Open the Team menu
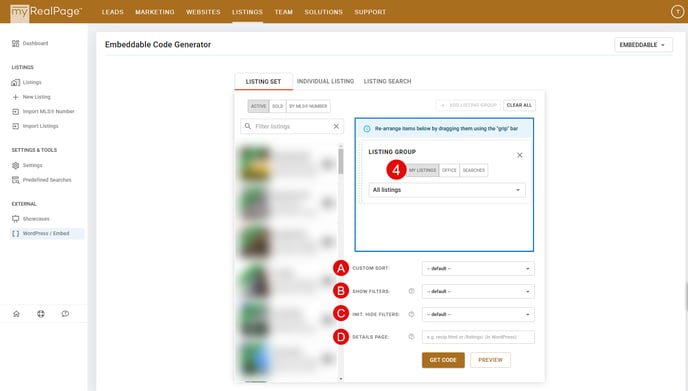 284,12
